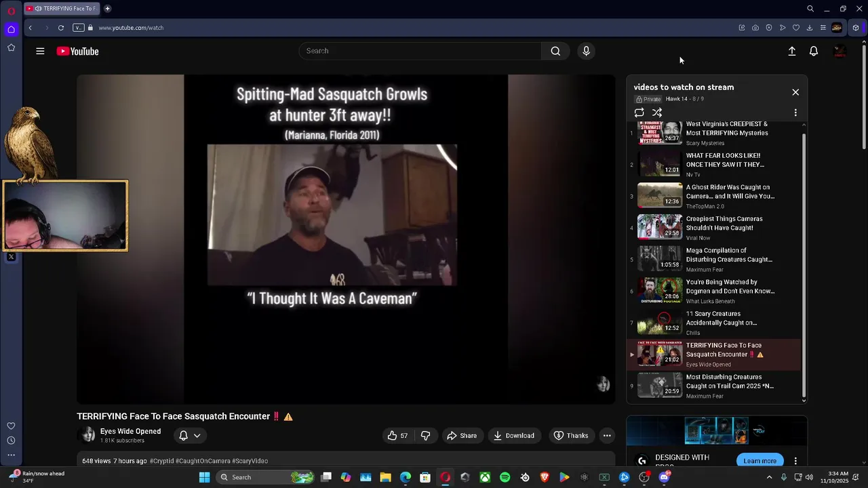Toggle playlist loop
Image resolution: width=868 pixels, height=488 pixels.
[639, 113]
